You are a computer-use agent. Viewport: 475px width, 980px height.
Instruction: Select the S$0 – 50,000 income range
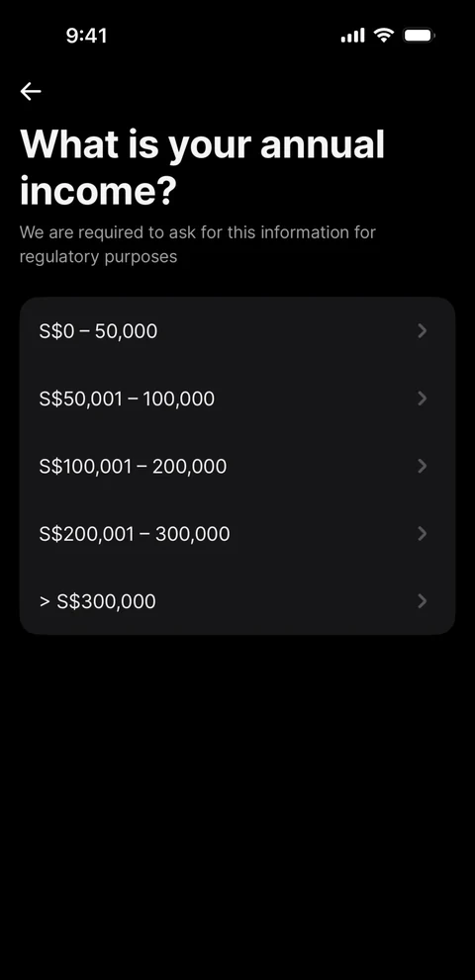pos(237,331)
